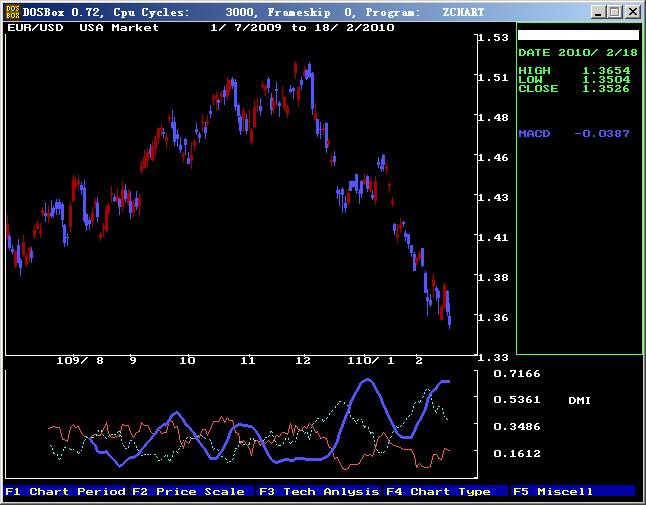Image resolution: width=646 pixels, height=505 pixels.
Task: Close the DOSBox window
Action: click(632, 12)
